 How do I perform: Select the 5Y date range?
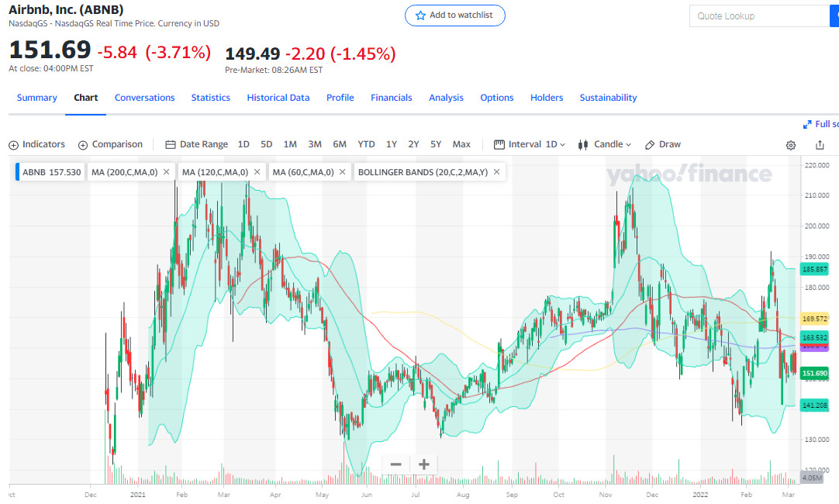(x=436, y=144)
